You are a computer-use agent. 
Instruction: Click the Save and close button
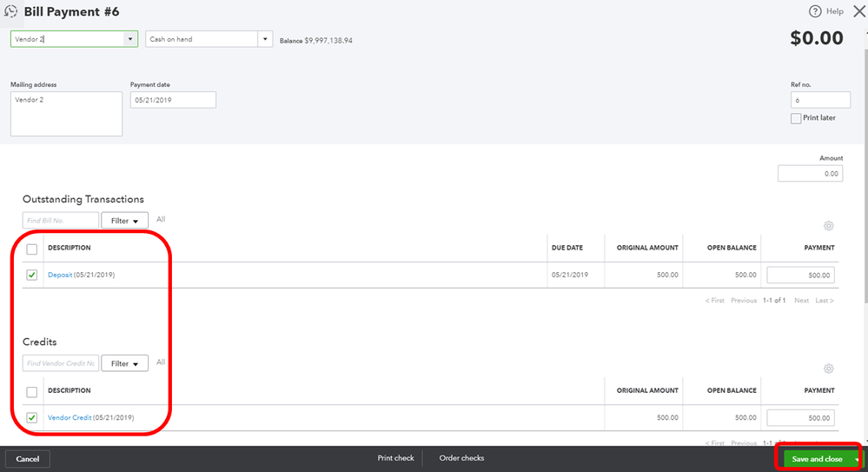pos(817,459)
